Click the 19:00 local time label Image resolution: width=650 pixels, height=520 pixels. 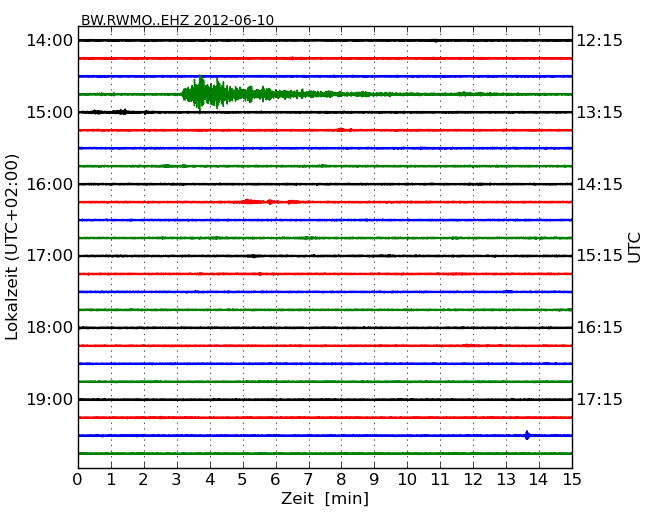point(49,399)
